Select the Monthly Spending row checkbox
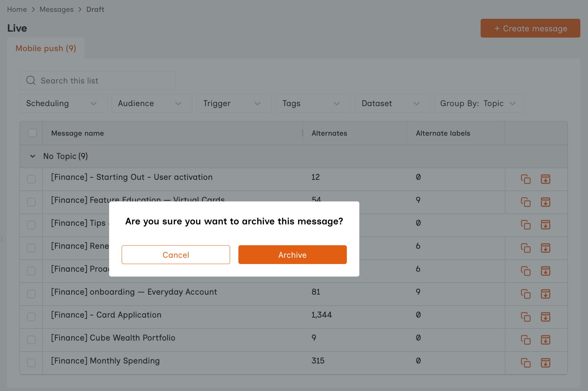The image size is (588, 391). [31, 363]
